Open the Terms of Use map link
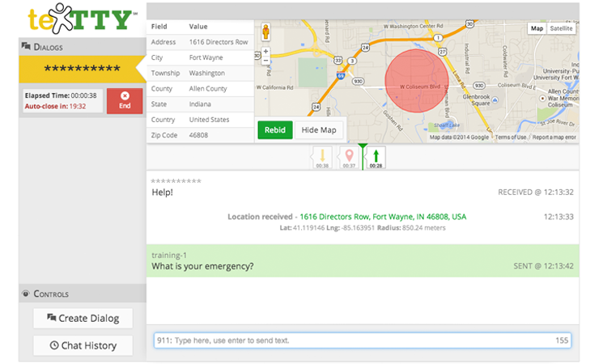Screen dimensions: 607x364 (x=511, y=138)
